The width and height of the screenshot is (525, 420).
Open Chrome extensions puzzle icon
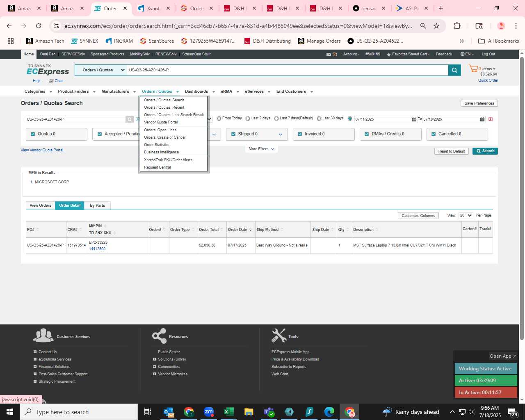pos(457,26)
